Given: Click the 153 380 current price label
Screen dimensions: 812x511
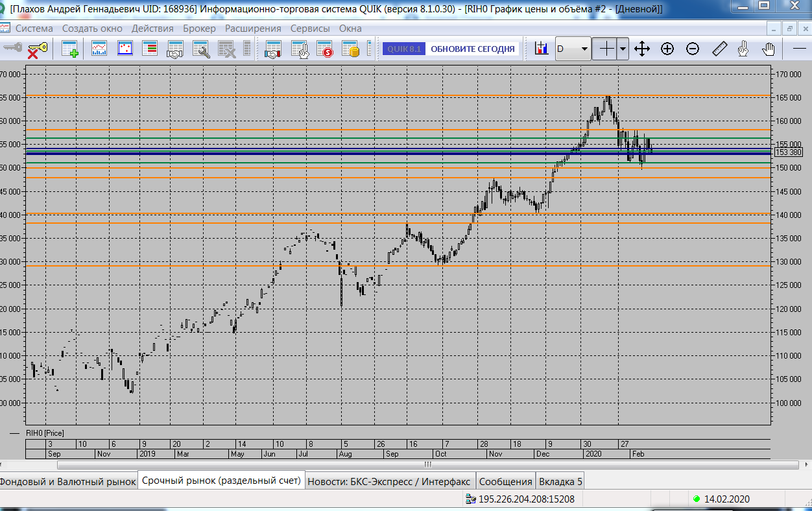Looking at the screenshot, I should [x=789, y=152].
